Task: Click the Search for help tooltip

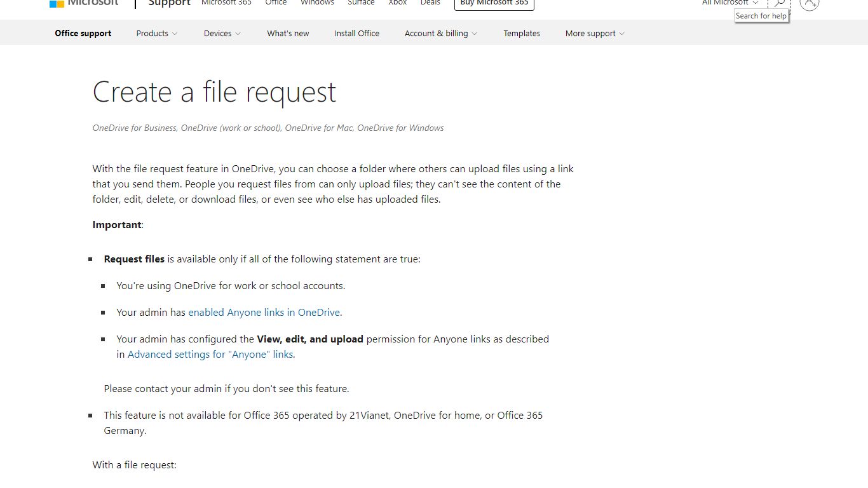Action: (x=761, y=16)
